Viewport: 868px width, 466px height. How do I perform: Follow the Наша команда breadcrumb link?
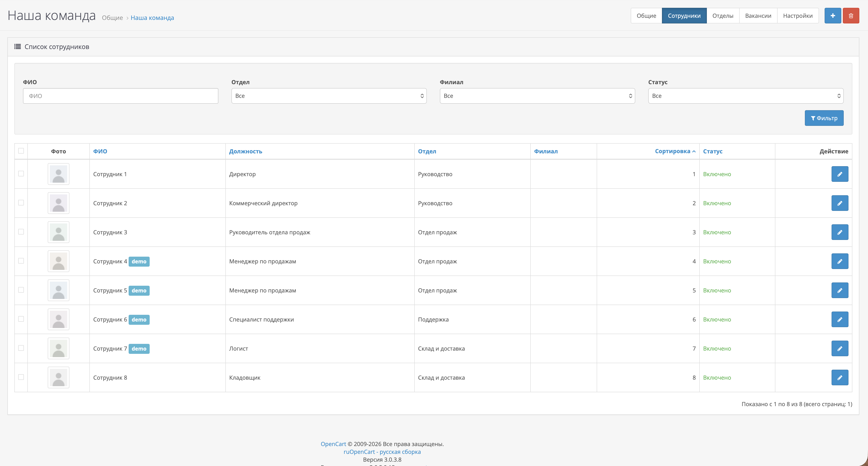pos(152,18)
